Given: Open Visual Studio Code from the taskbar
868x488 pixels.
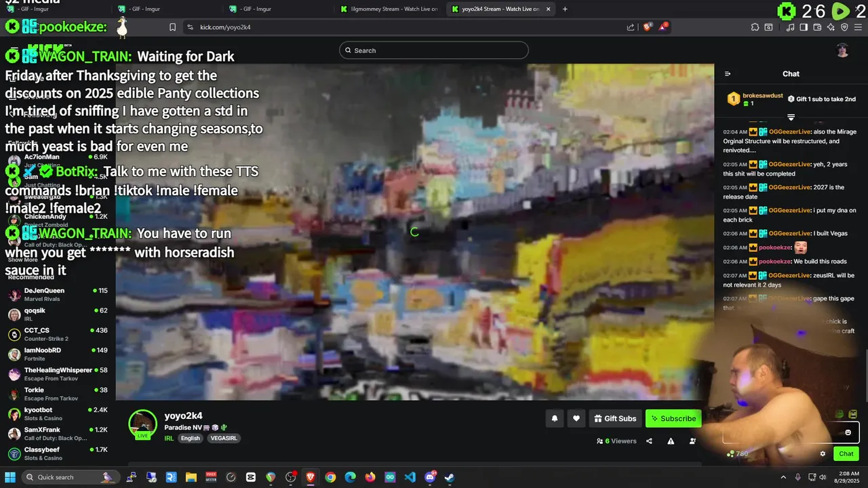Looking at the screenshot, I should [410, 477].
